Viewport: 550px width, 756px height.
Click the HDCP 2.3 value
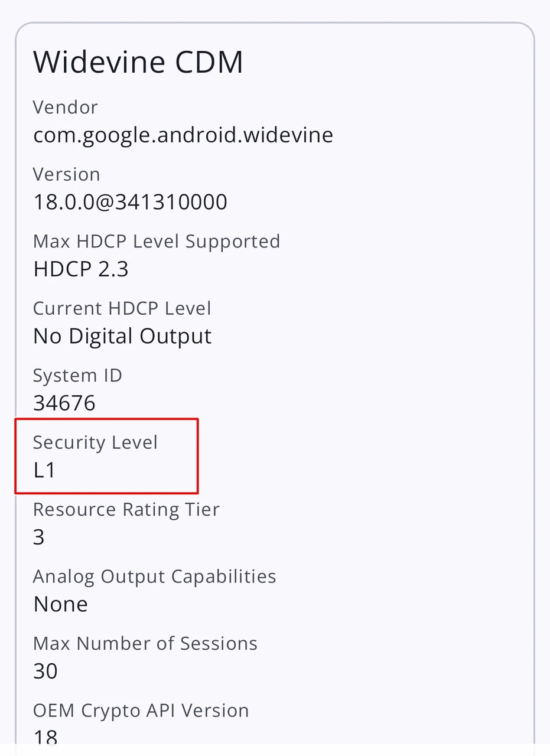(x=81, y=269)
